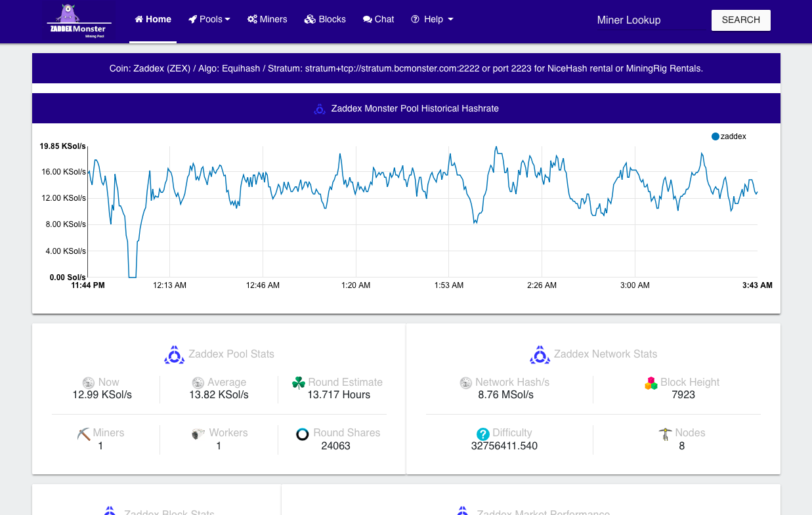Click the 32756411.540 difficulty value
The height and width of the screenshot is (515, 812).
point(504,446)
